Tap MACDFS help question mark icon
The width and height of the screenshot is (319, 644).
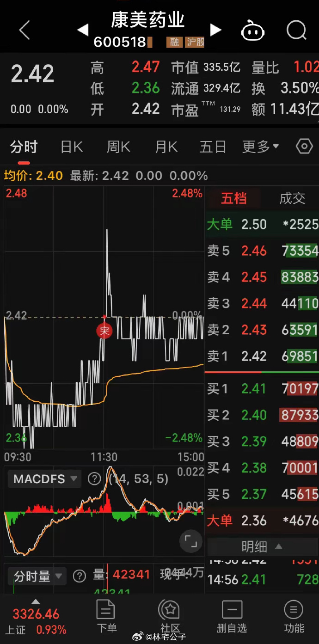(94, 478)
